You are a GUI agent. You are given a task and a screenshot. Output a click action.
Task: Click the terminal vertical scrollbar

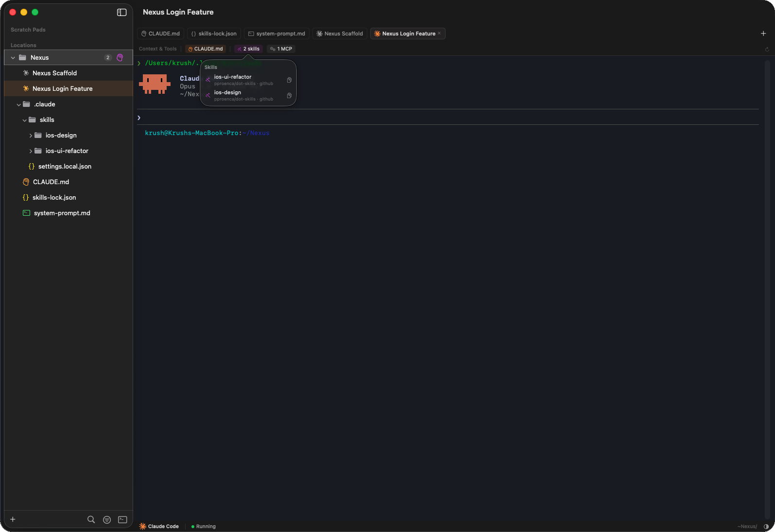coord(767,290)
